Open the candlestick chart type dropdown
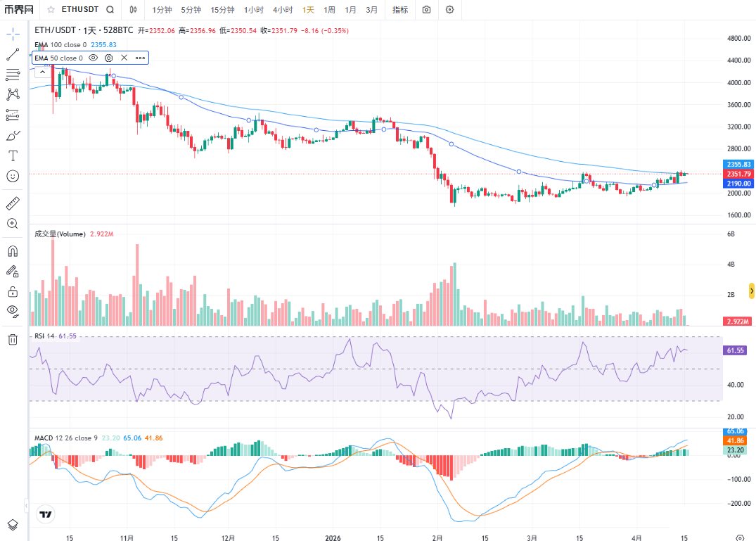 [x=134, y=10]
